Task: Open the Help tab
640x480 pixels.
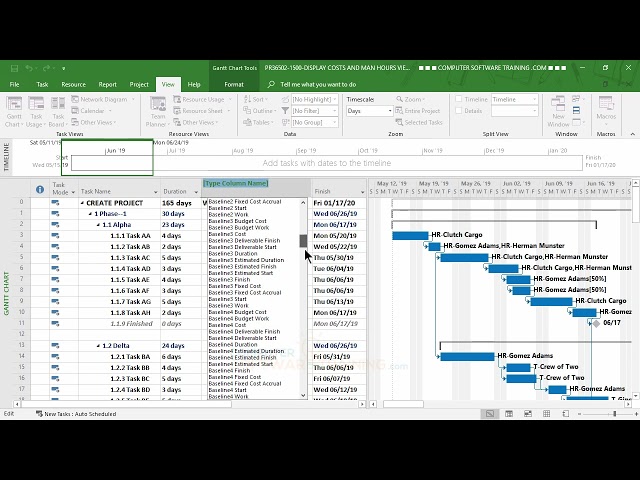Action: pyautogui.click(x=194, y=84)
